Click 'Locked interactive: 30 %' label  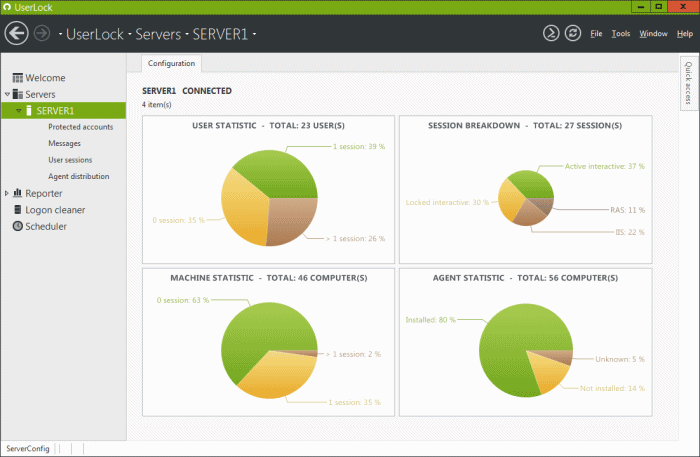coord(447,202)
